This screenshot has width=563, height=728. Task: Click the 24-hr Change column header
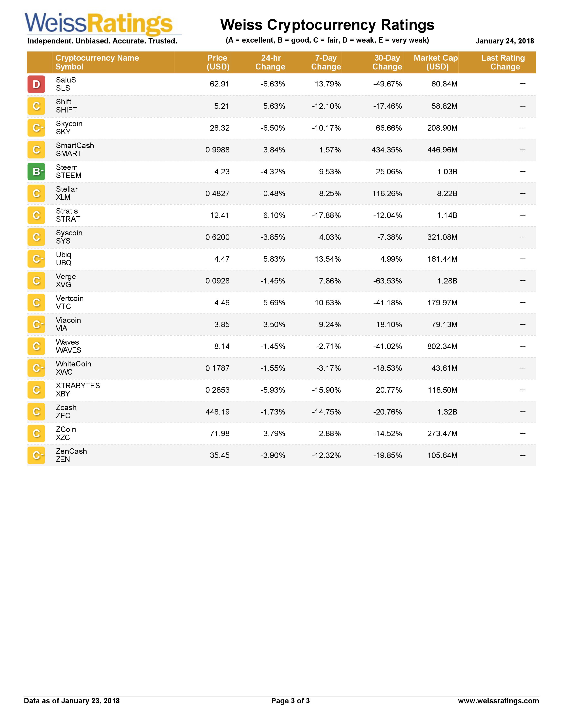[270, 62]
